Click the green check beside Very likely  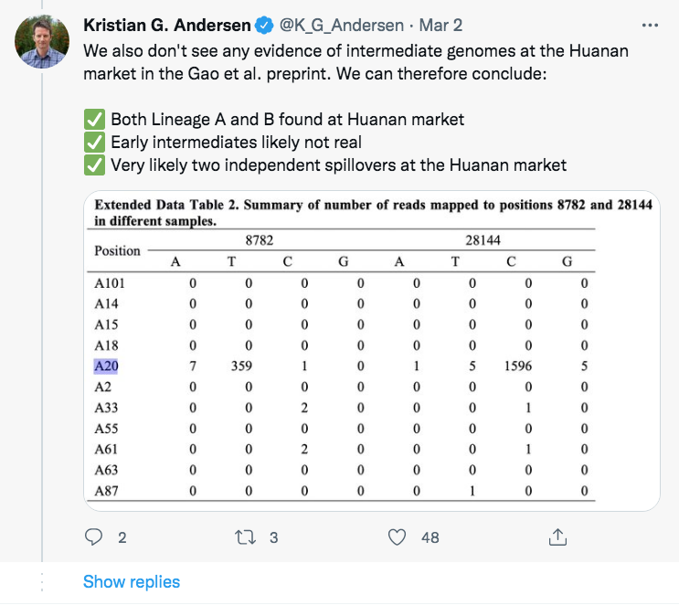point(94,165)
